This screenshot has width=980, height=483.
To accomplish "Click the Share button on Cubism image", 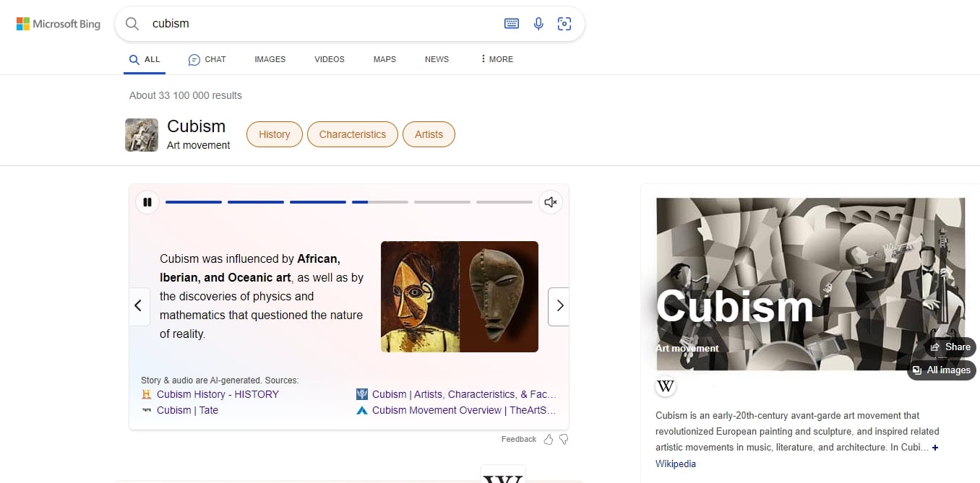I will [x=950, y=347].
